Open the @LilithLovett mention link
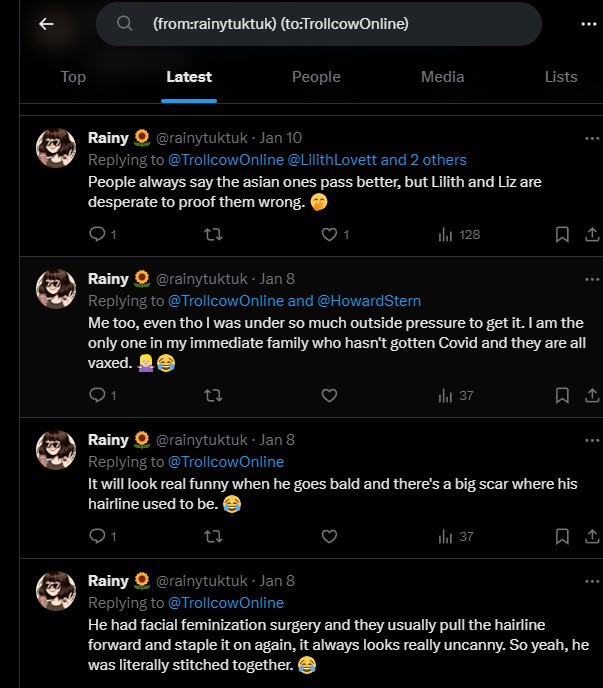The width and height of the screenshot is (603, 688). click(x=335, y=160)
